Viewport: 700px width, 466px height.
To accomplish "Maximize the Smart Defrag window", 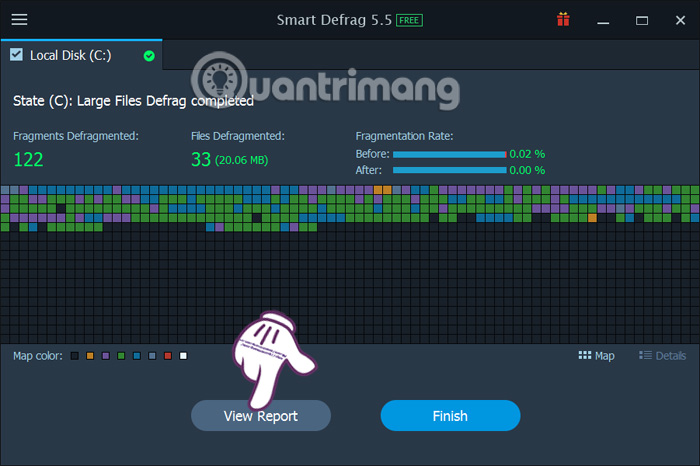I will [642, 21].
